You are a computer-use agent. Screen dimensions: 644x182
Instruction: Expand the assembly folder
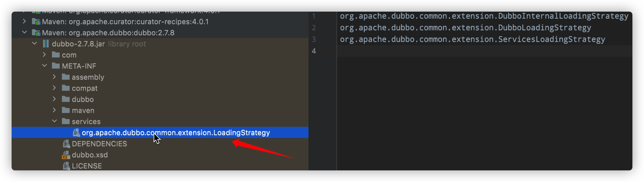pyautogui.click(x=54, y=77)
